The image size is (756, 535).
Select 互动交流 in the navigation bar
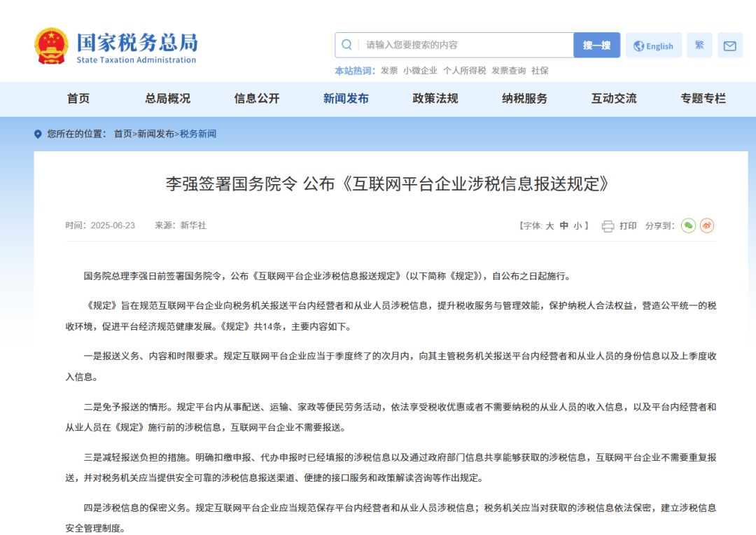(x=613, y=99)
